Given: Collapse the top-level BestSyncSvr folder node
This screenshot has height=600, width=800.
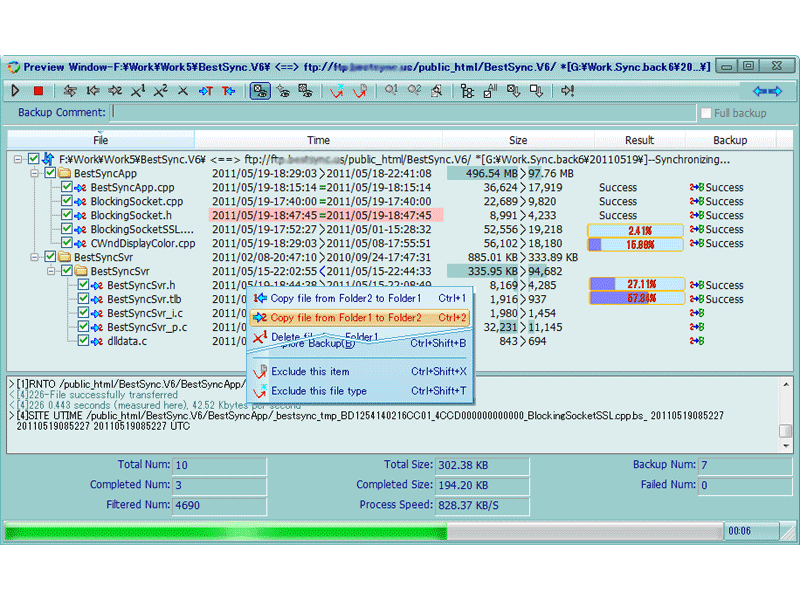Looking at the screenshot, I should pos(34,257).
